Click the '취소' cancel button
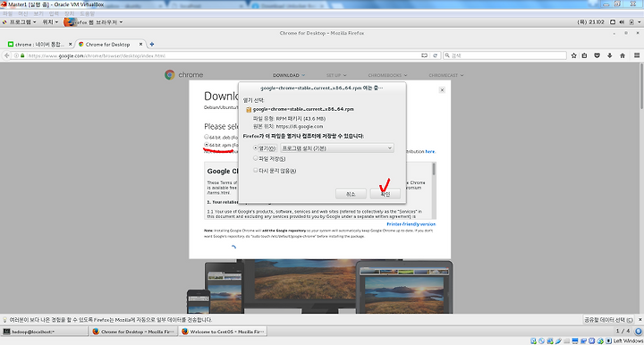This screenshot has height=345, width=644. click(x=351, y=194)
